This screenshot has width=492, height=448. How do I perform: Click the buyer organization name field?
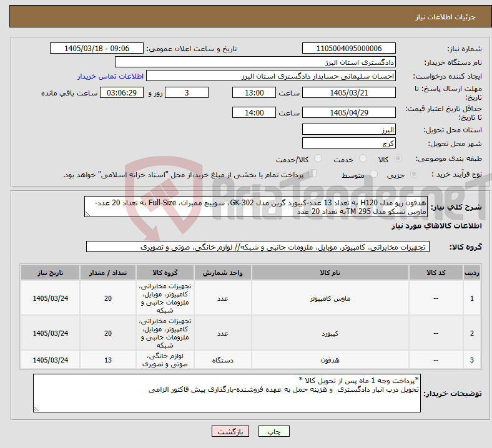pos(255,62)
